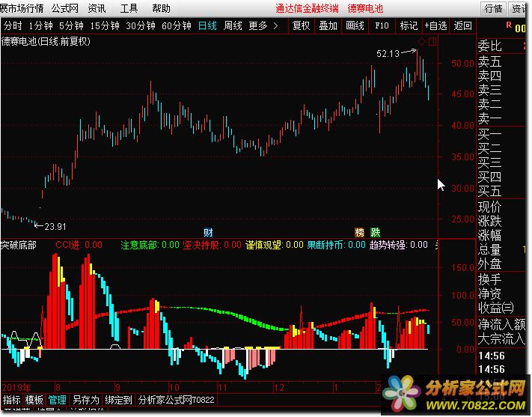
Task: Click the red R indicator at top right
Action: [509, 25]
